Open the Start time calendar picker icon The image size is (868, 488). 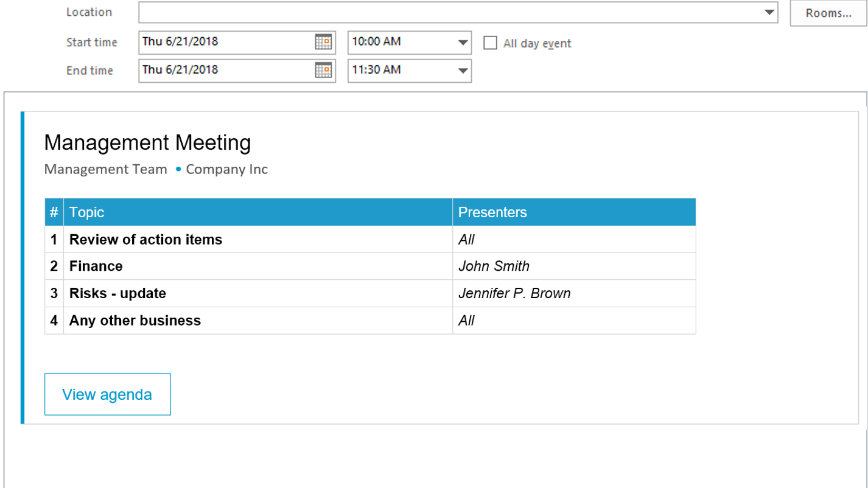(x=323, y=42)
